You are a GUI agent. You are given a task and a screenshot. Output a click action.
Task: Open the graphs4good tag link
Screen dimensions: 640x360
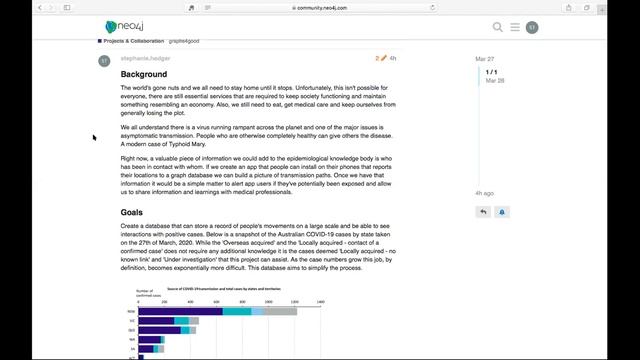184,41
